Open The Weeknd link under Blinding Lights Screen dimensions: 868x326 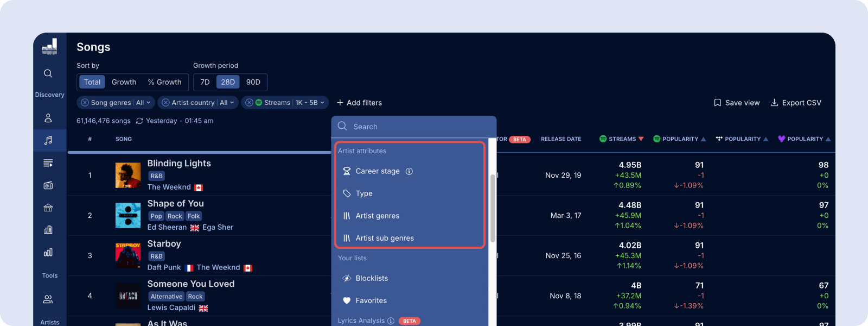point(169,187)
